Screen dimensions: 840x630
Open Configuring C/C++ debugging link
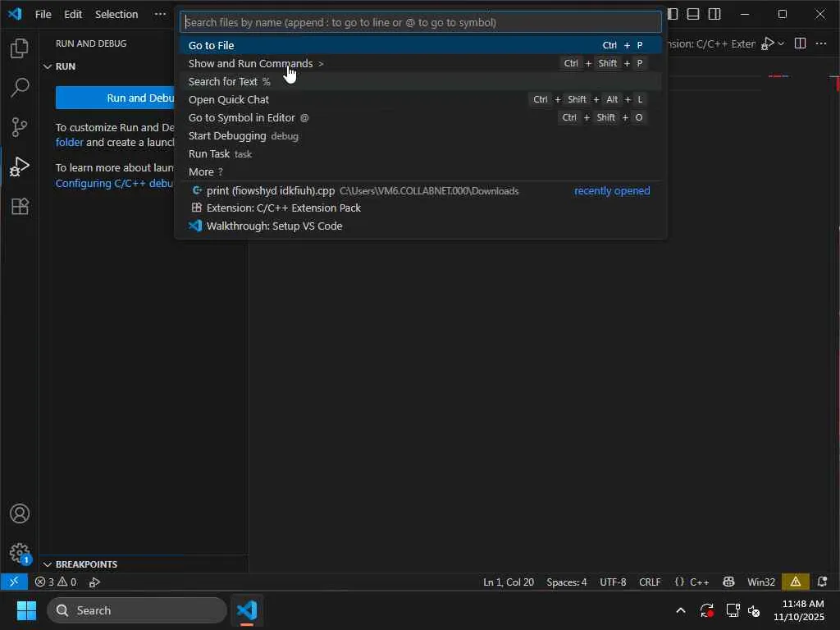[115, 183]
